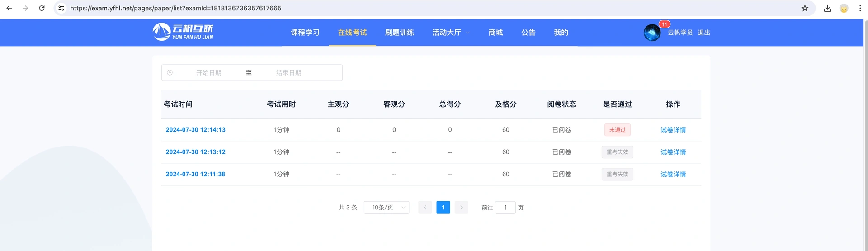
Task: Click 客观分 column header
Action: 394,104
